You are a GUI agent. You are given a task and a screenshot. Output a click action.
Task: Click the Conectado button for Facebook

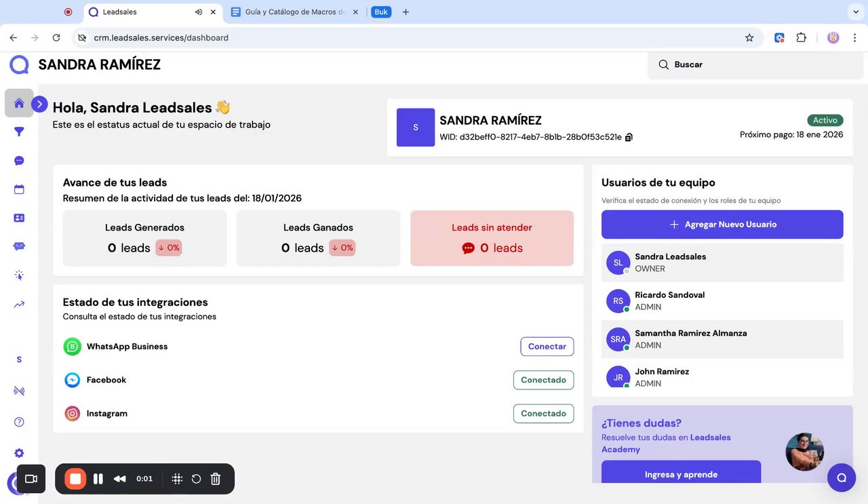pos(543,380)
